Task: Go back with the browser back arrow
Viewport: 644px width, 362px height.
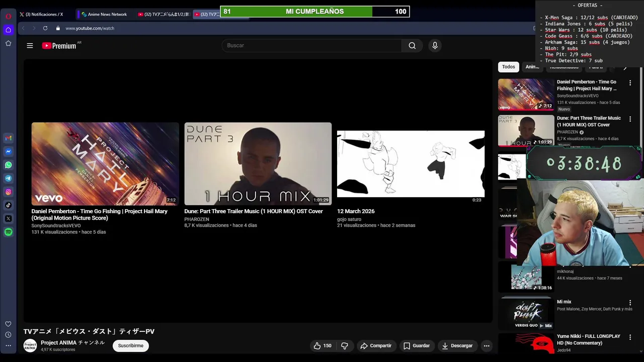Action: (23, 28)
